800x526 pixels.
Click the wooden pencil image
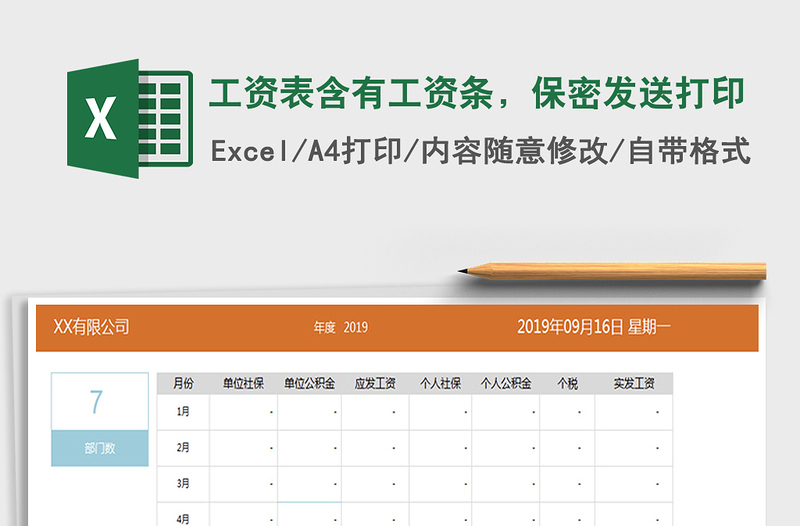612,271
